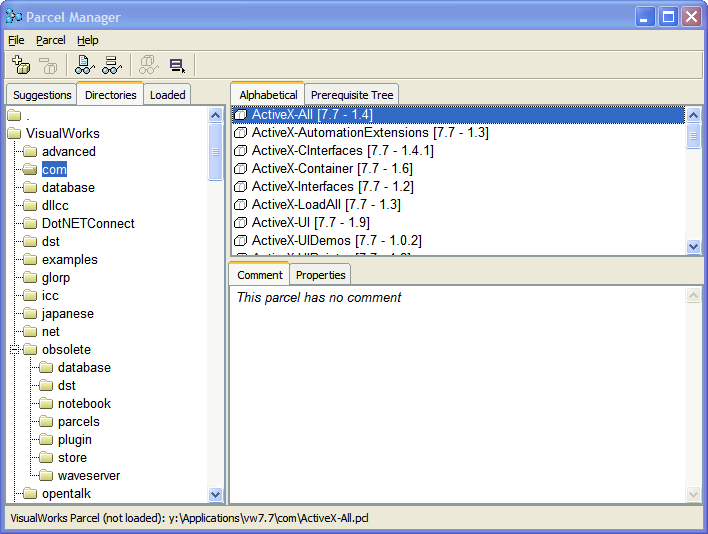Select the plugin folder under obsolete
This screenshot has width=708, height=534.
tap(75, 440)
